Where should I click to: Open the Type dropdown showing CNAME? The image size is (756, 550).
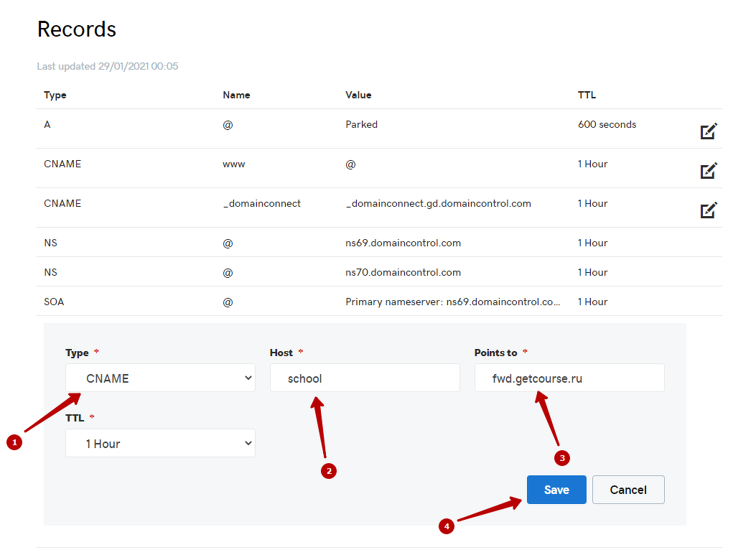pyautogui.click(x=160, y=378)
